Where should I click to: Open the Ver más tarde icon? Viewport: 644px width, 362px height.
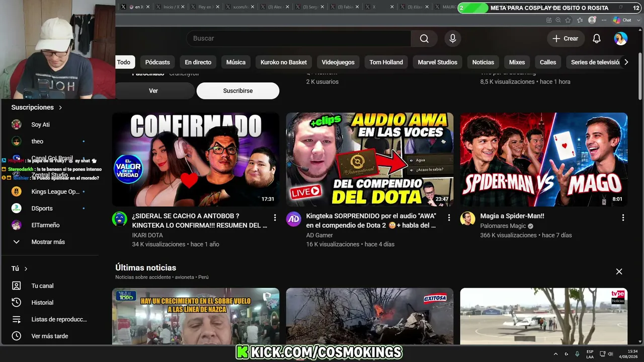tap(17, 336)
